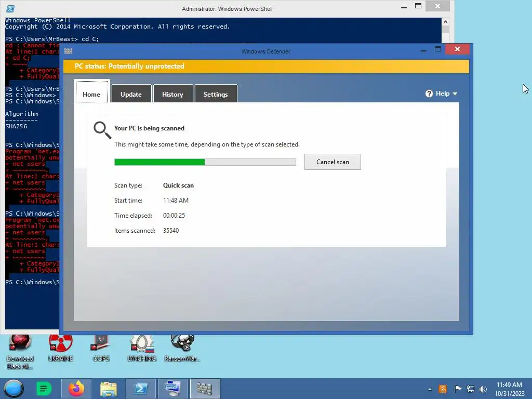
Task: Select the OOPS desktop icon
Action: coord(101,349)
